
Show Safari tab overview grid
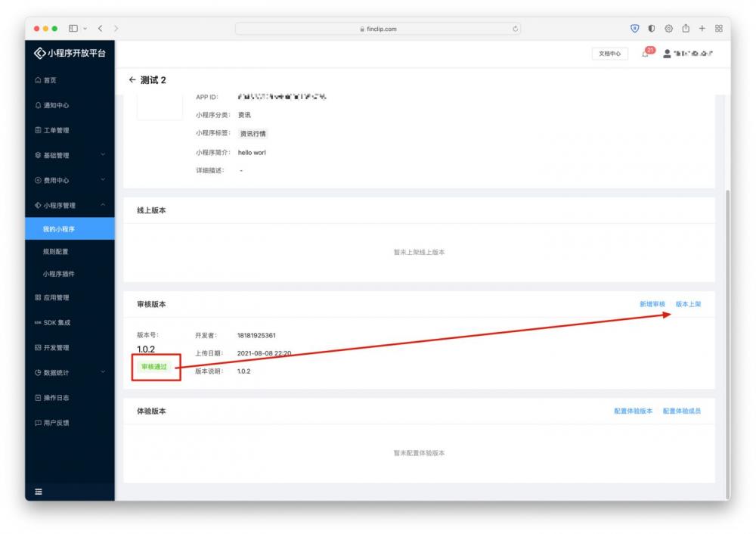click(x=718, y=29)
